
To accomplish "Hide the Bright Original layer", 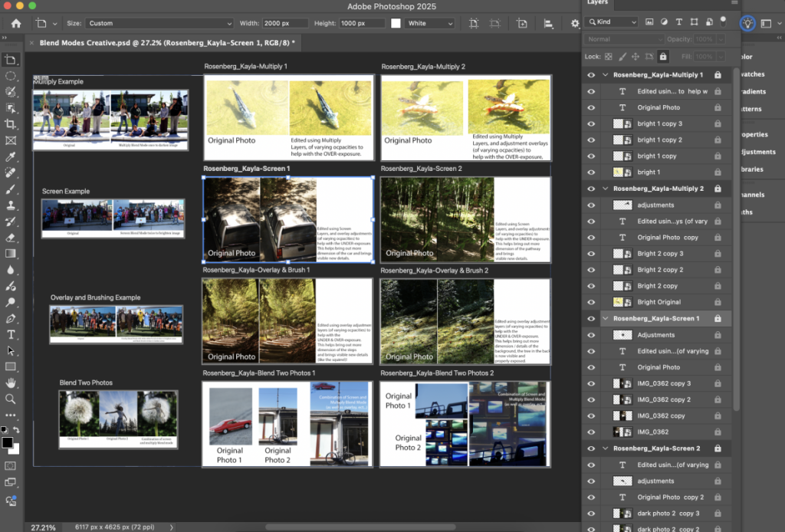I will (591, 302).
